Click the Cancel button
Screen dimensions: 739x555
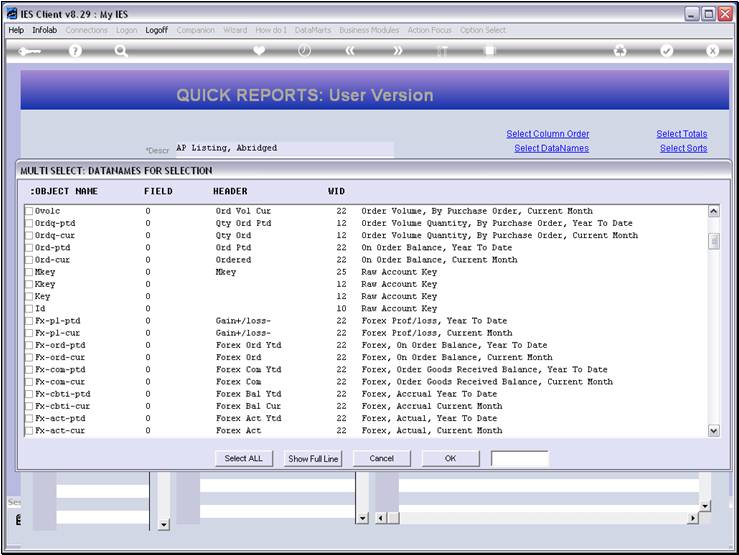pyautogui.click(x=382, y=458)
